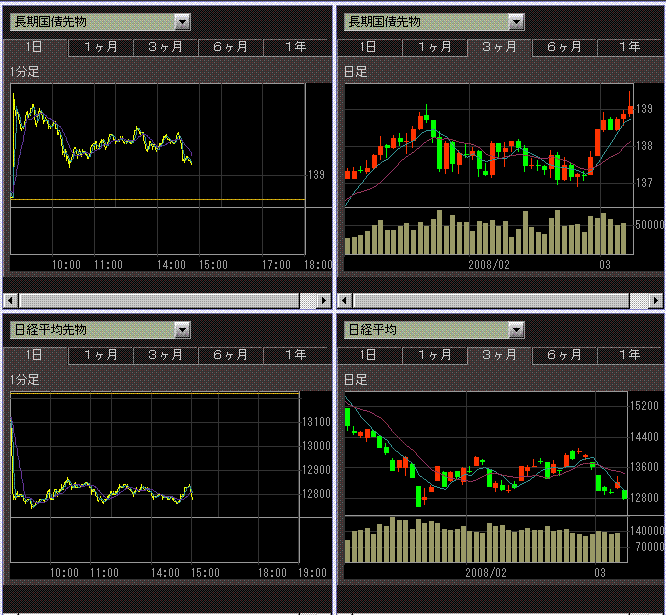This screenshot has width=666, height=615.
Task: Click the horizontal scrollbar track below the 長期国債先物 1分足 chart
Action: point(160,300)
